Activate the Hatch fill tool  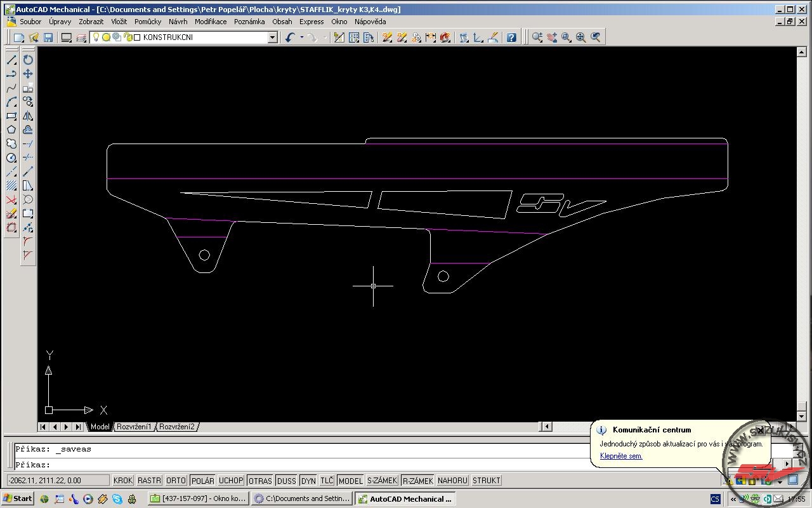pos(11,185)
